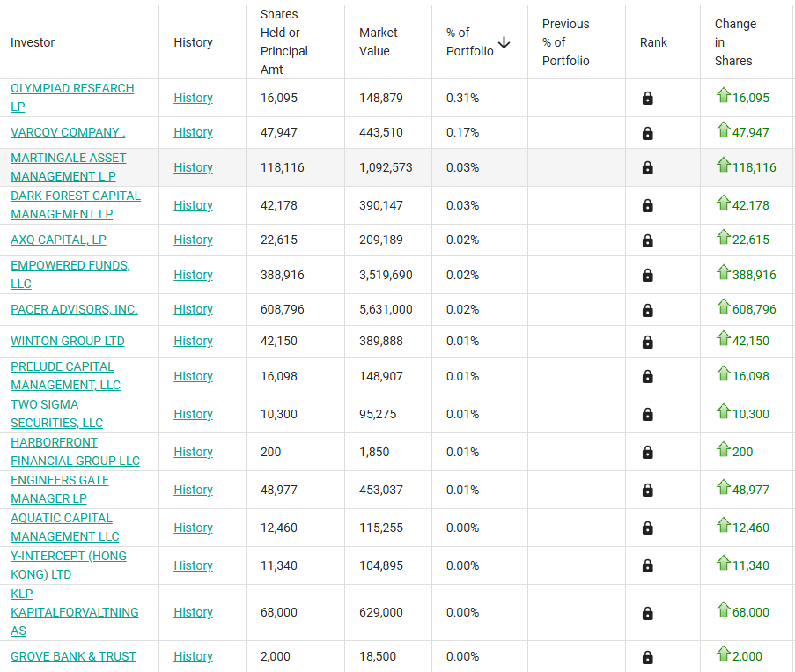View History for Martingale Asset Management
This screenshot has width=795, height=672.
[x=193, y=167]
